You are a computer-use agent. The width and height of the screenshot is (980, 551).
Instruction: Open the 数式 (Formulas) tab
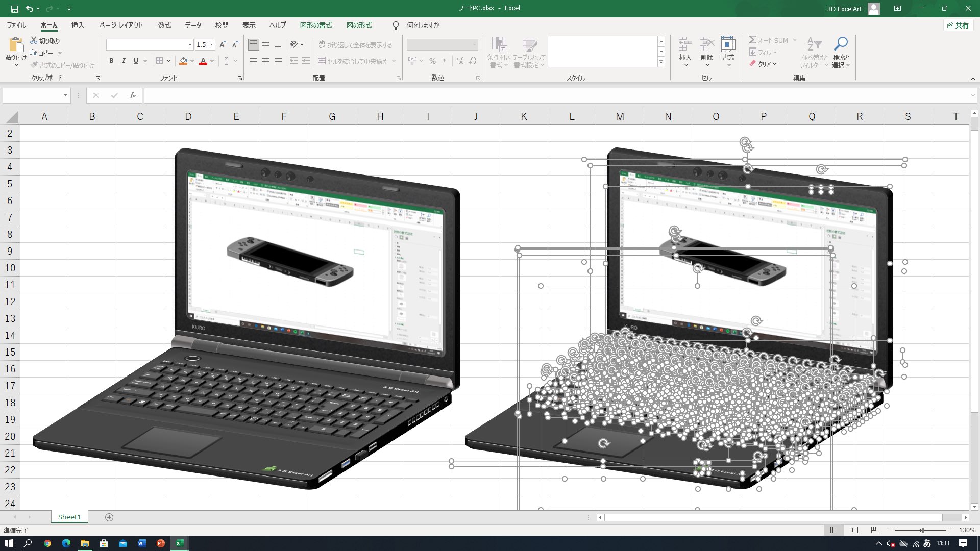tap(164, 25)
